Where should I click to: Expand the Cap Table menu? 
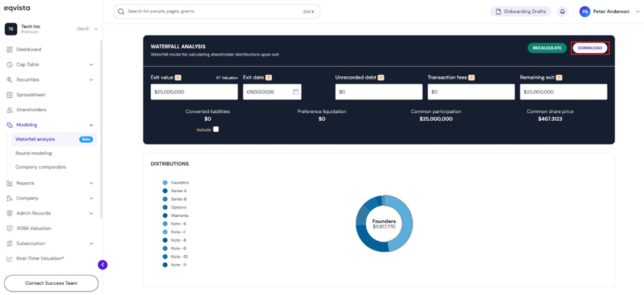pyautogui.click(x=50, y=64)
